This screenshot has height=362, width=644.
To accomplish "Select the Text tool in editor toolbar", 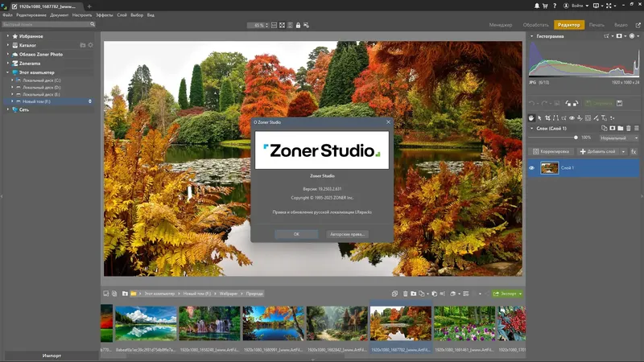I will [605, 118].
